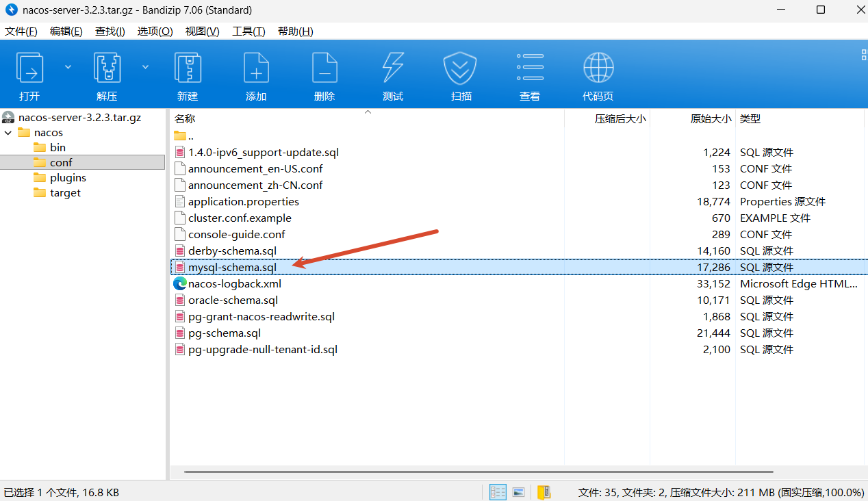Open dropdown arrow next to 解压
868x501 pixels.
145,67
